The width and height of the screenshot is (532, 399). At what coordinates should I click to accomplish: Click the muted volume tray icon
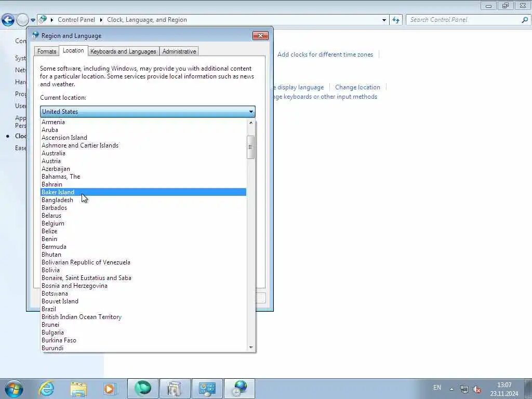(477, 390)
